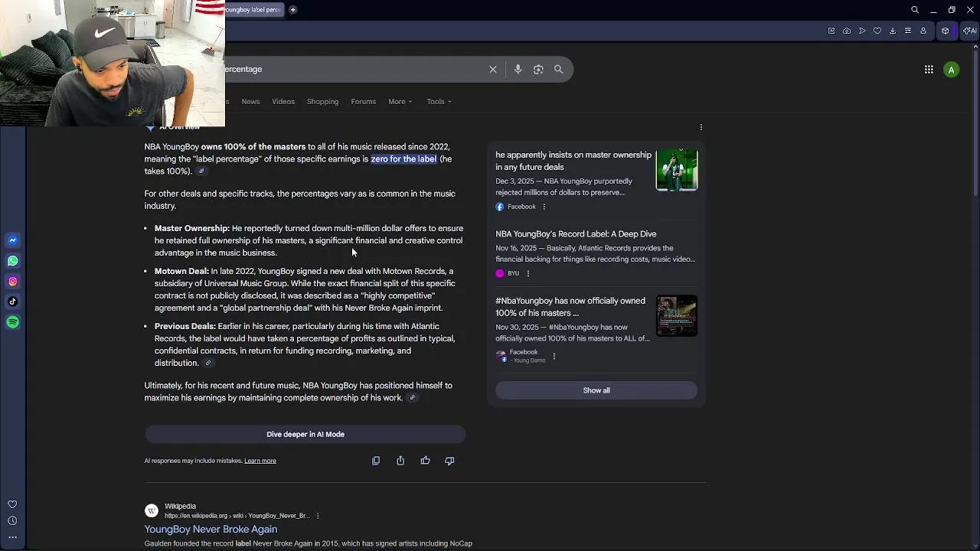Open 'master ownership in any future deals' source
The image size is (980, 551).
(573, 161)
